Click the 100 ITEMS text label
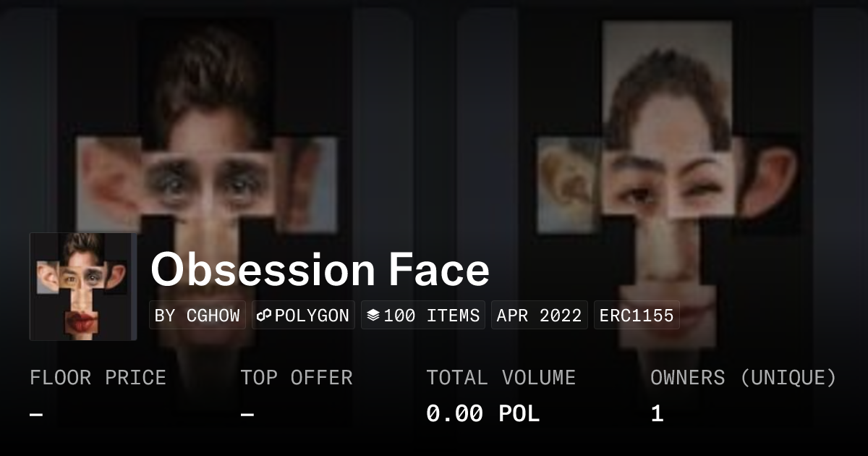 pos(432,316)
